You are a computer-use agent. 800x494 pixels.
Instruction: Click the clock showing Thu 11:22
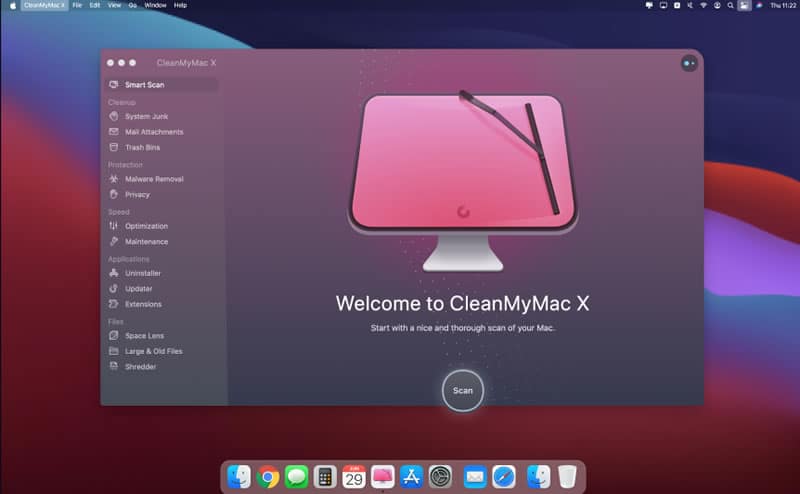pos(783,5)
